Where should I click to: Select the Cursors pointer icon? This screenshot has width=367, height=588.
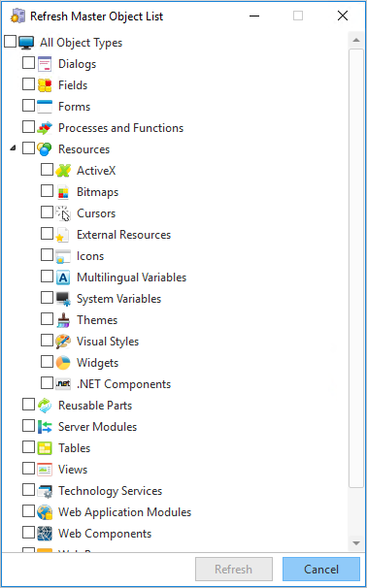63,213
